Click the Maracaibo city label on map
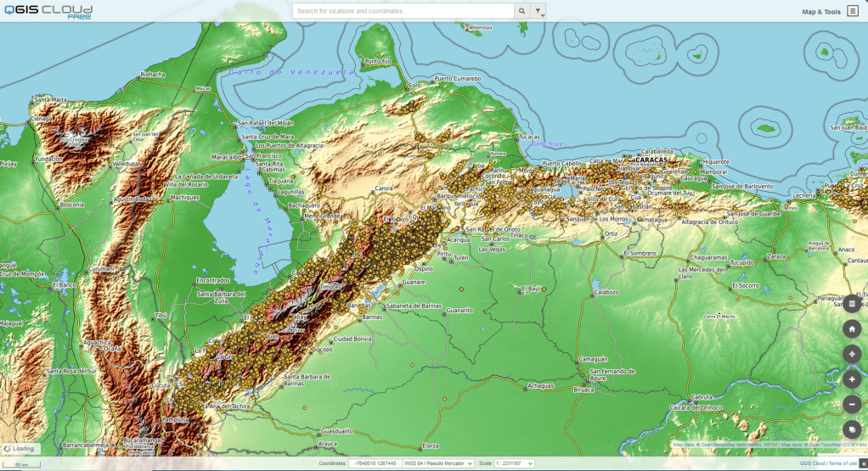Screen dimensions: 868x471 tap(226, 156)
